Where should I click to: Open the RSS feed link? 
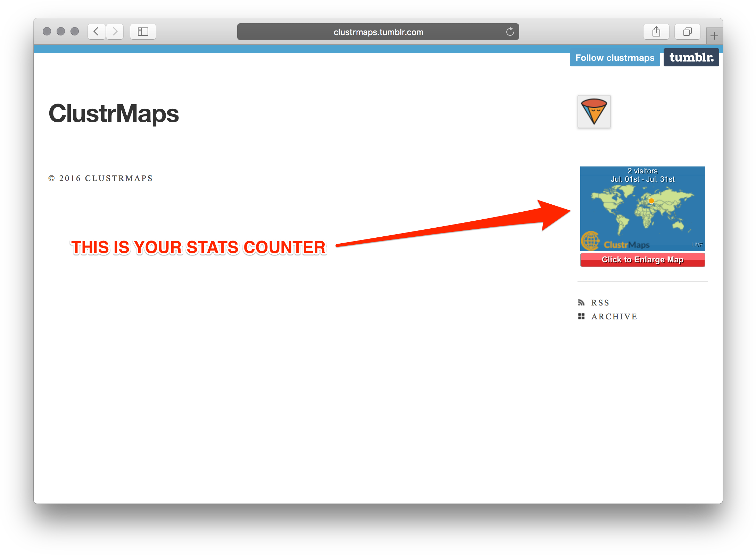coord(600,303)
